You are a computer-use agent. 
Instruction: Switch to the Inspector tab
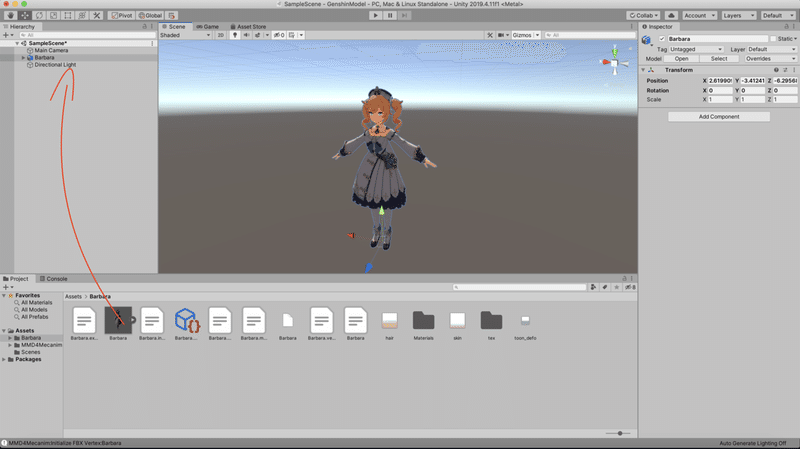[x=658, y=27]
